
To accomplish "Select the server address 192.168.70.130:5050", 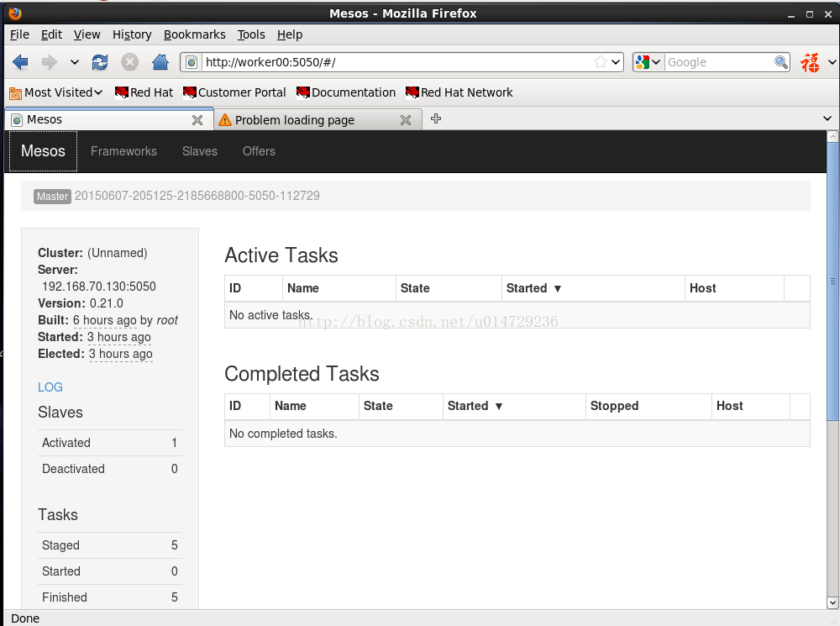I will coord(99,287).
